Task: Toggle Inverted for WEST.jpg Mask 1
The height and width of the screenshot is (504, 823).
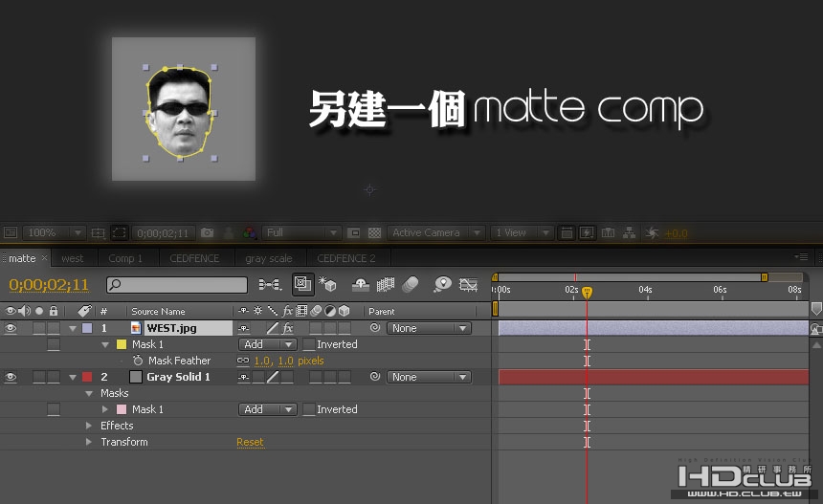Action: 309,344
